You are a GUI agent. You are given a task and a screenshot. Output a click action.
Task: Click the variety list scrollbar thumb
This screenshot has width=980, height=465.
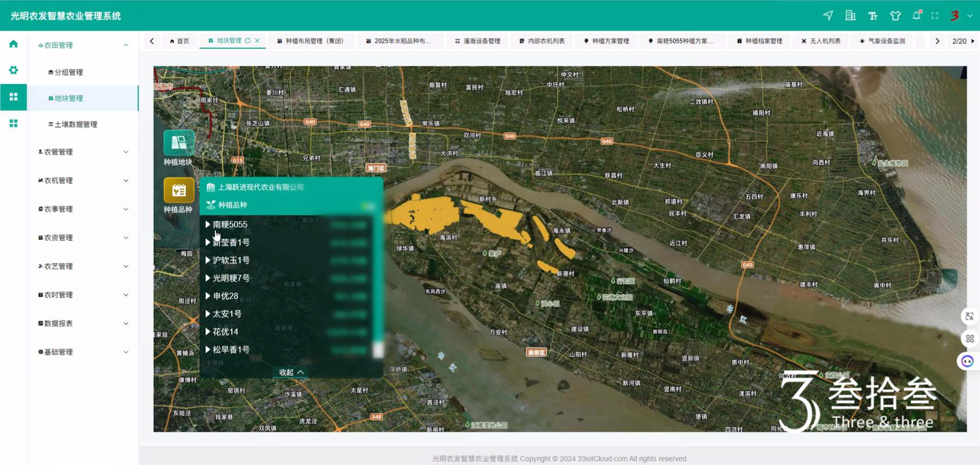click(x=378, y=350)
